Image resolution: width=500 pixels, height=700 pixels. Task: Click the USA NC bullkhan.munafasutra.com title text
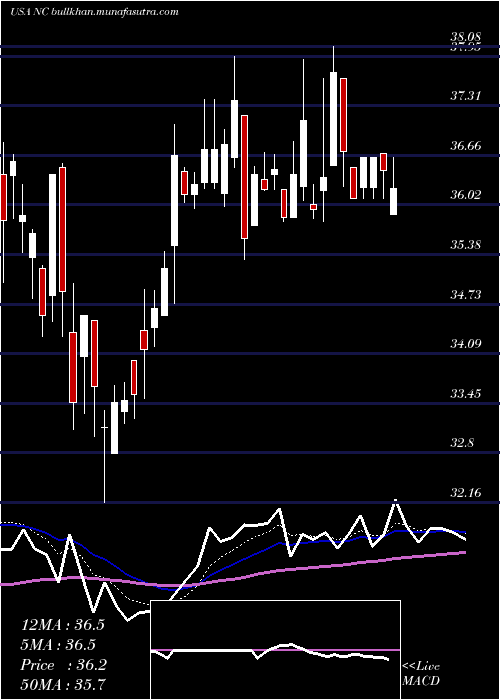click(94, 12)
